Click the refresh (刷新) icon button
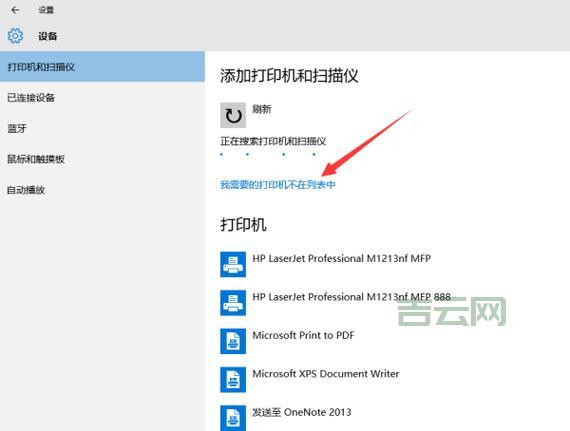Image resolution: width=570 pixels, height=431 pixels. [233, 116]
